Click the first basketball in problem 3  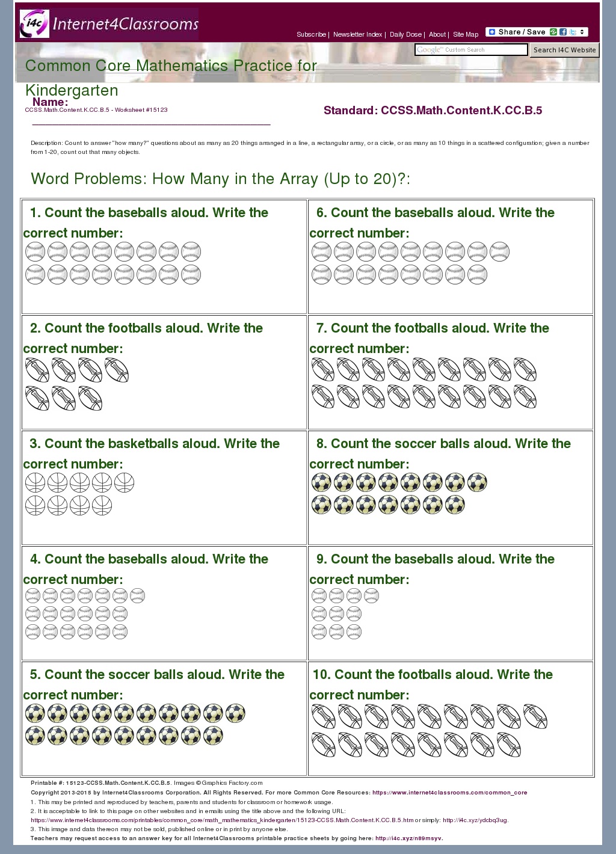point(35,482)
